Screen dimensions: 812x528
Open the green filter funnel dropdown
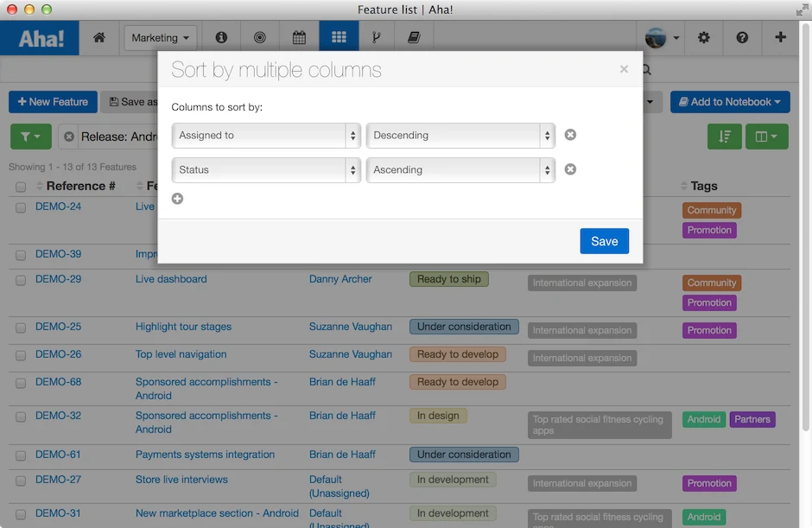[30, 137]
